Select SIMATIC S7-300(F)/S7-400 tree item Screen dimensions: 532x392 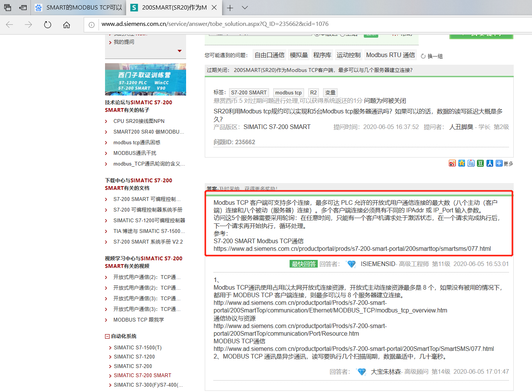pyautogui.click(x=148, y=385)
